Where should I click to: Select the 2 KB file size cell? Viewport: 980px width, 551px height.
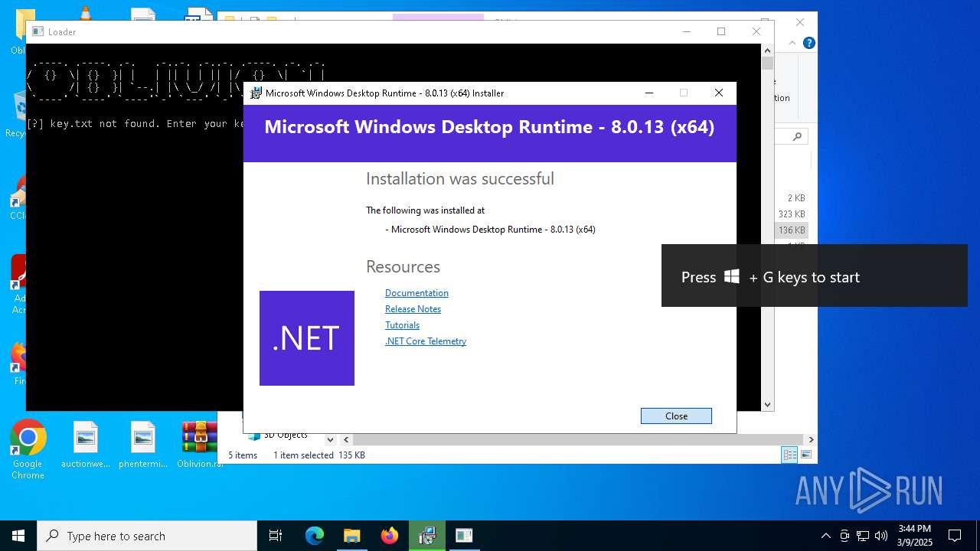tap(796, 198)
